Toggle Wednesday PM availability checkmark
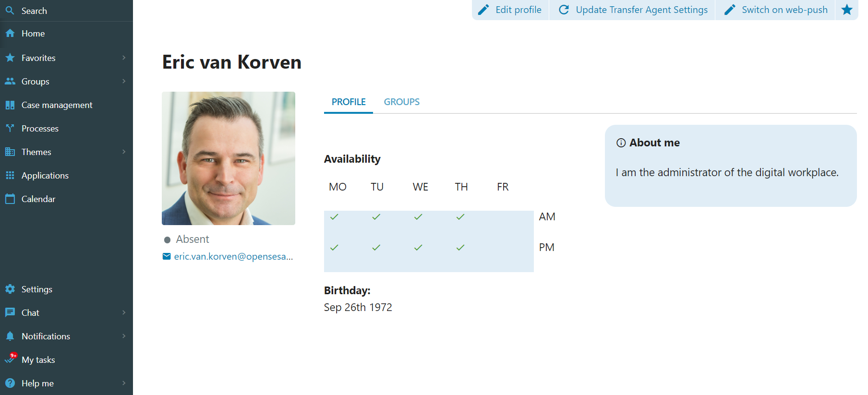The image size is (868, 395). click(x=418, y=248)
